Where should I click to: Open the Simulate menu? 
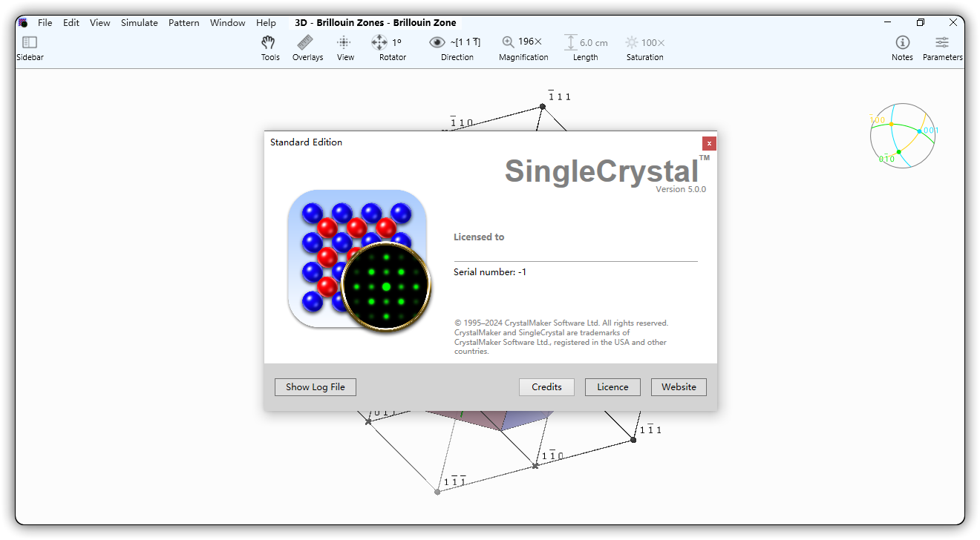(x=140, y=22)
